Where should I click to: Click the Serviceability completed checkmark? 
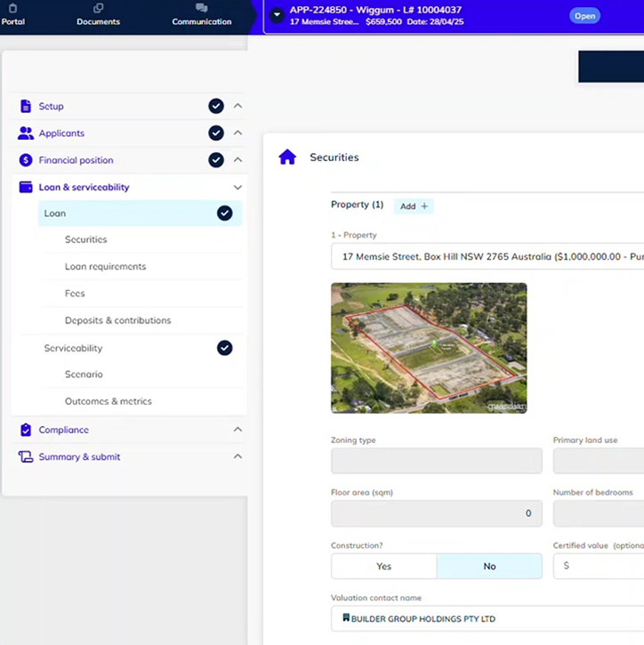(x=225, y=348)
